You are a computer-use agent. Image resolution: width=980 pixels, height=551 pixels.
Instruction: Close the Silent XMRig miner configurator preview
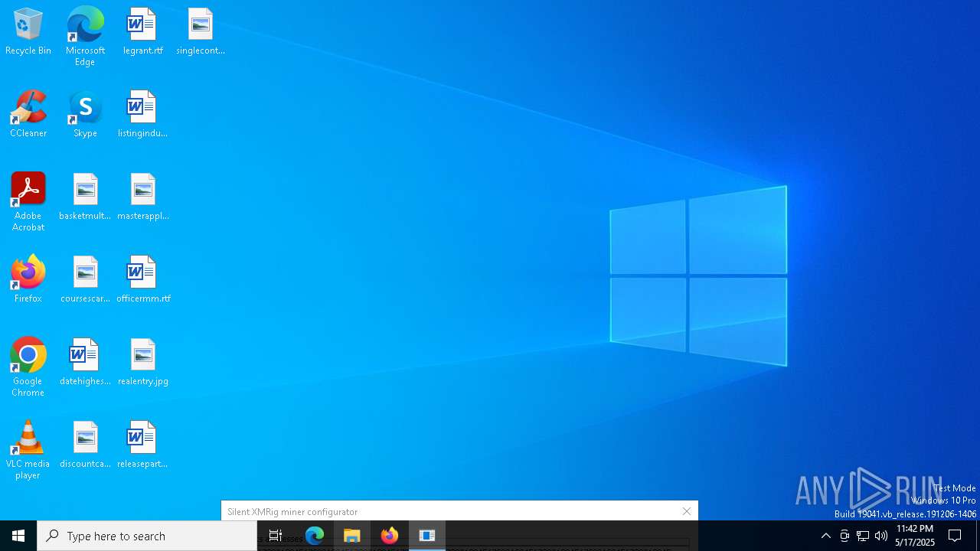[x=687, y=511]
